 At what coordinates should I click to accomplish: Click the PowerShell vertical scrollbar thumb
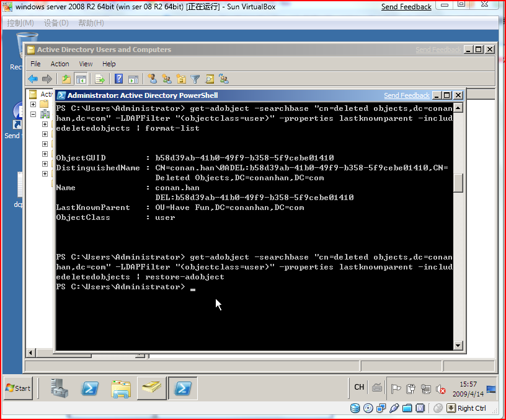[x=458, y=183]
